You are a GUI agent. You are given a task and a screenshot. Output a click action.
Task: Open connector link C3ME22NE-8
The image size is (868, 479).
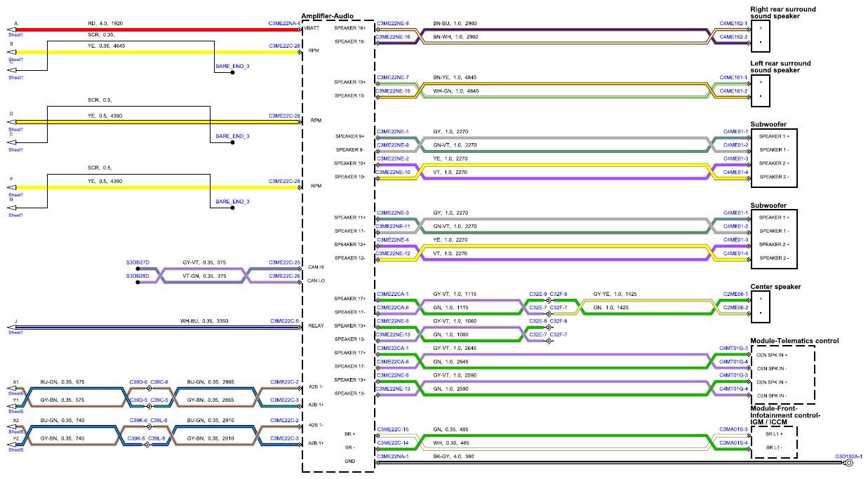[393, 23]
